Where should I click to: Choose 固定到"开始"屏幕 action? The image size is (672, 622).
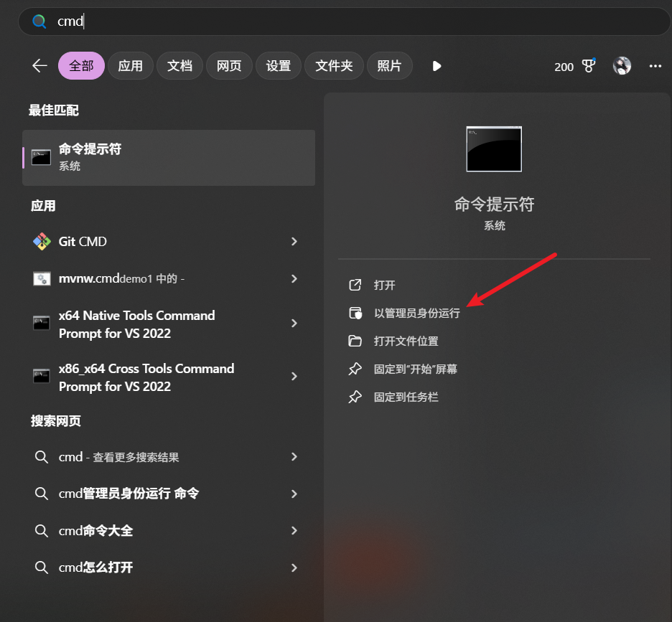pos(416,369)
